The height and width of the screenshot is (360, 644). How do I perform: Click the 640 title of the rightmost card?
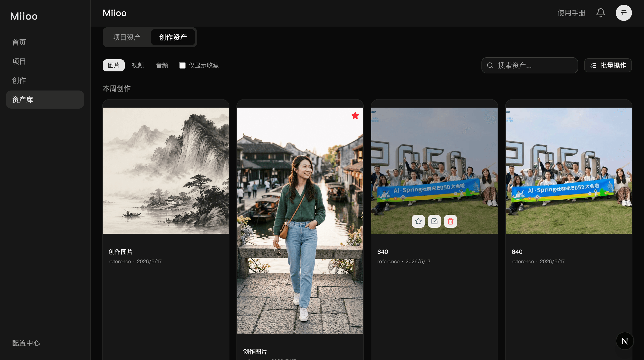click(517, 252)
